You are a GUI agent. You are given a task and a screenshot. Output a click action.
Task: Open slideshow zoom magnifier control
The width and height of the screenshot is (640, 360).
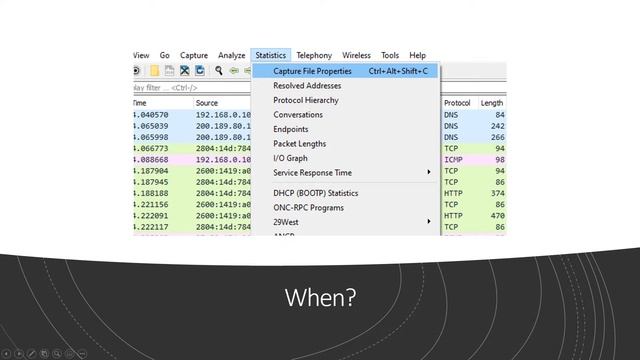(57, 353)
